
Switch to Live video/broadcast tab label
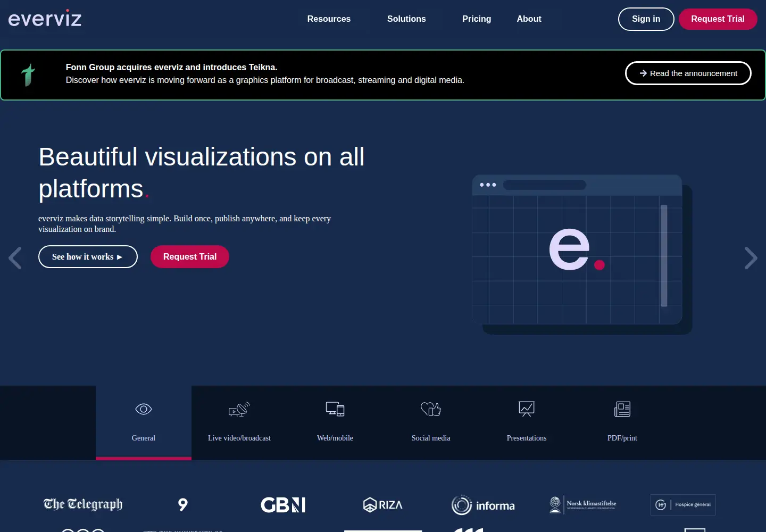[x=239, y=438]
